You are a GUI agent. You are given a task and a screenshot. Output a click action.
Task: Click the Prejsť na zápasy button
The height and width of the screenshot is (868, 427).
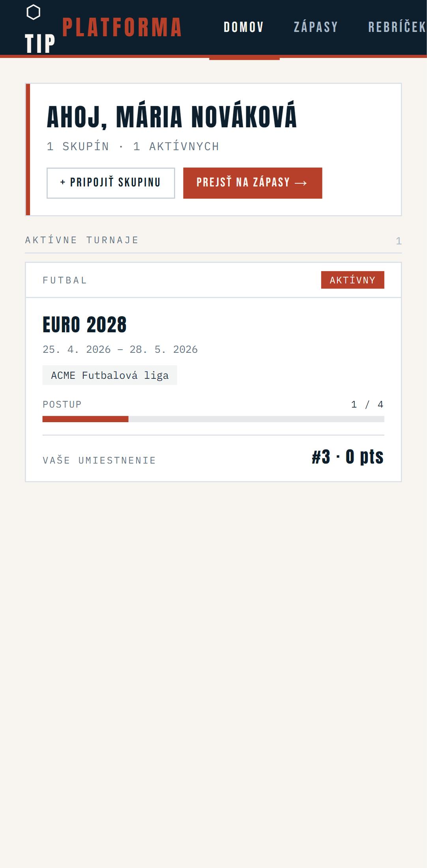point(253,183)
